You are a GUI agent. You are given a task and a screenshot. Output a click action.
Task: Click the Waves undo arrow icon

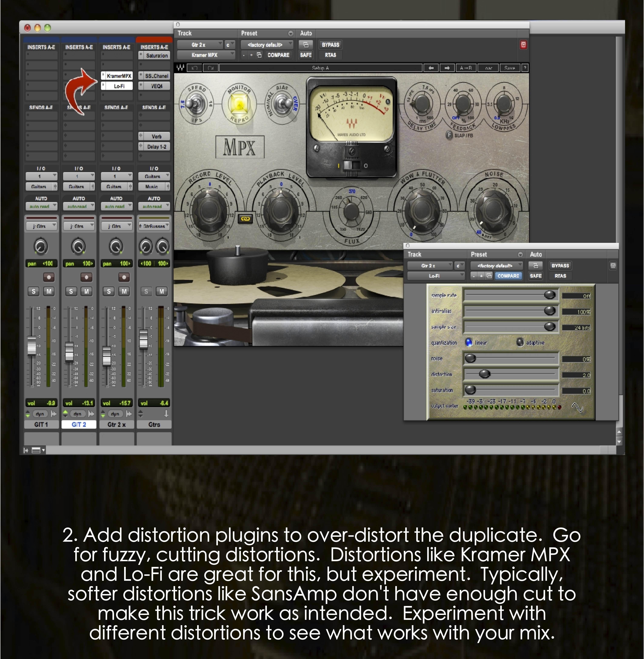coord(194,68)
